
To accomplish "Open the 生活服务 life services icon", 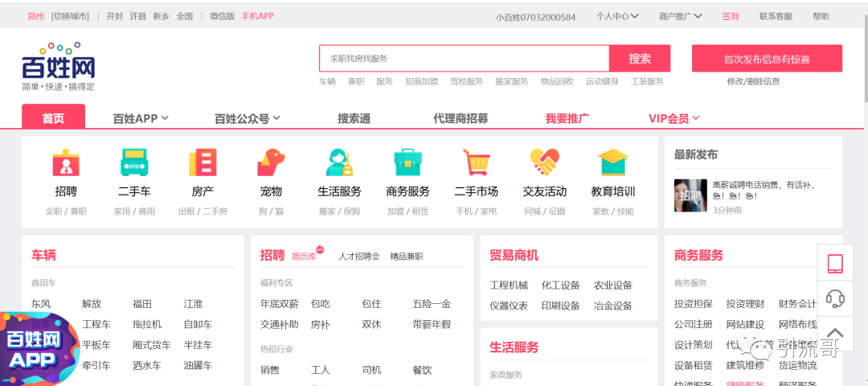I will tap(339, 163).
